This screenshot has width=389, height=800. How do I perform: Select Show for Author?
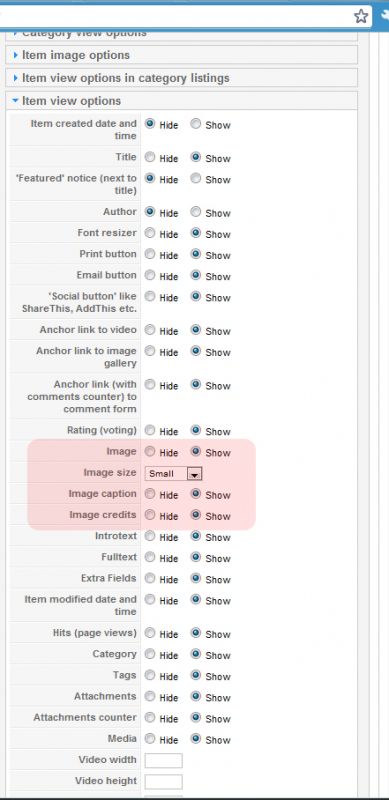coord(196,212)
